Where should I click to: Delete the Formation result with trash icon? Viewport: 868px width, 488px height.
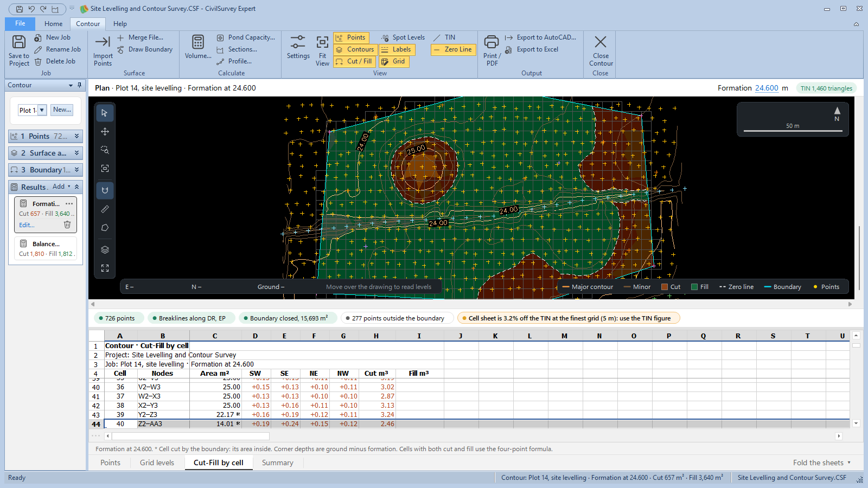point(67,224)
